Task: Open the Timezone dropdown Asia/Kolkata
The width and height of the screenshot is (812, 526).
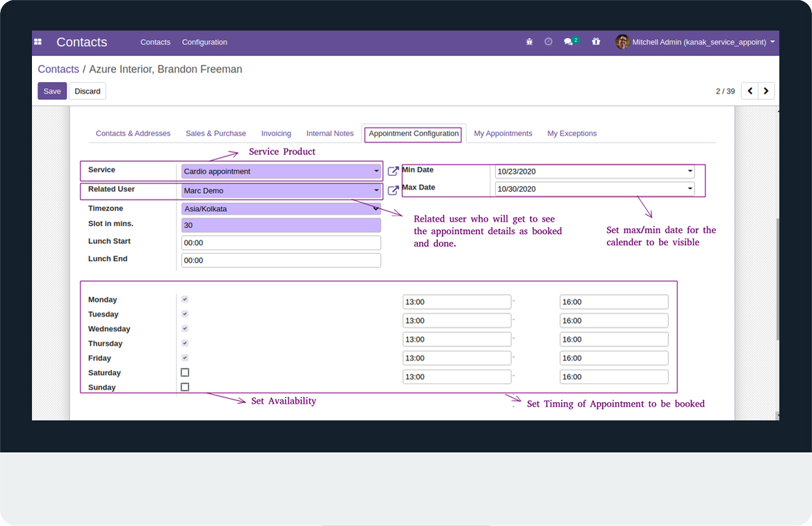Action: pos(281,208)
